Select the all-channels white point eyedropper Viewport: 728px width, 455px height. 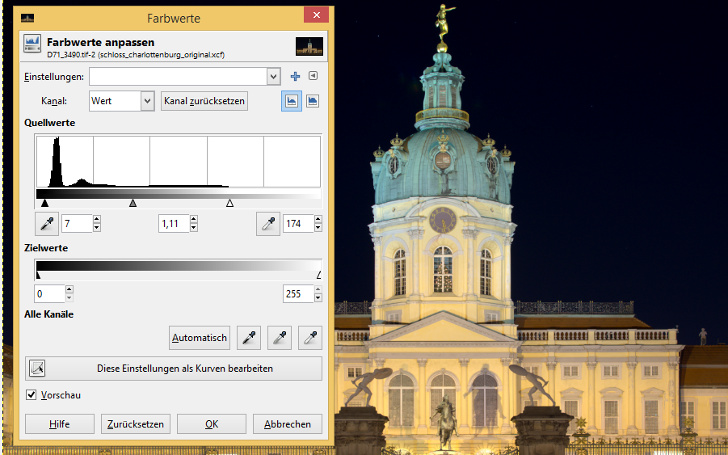point(310,338)
